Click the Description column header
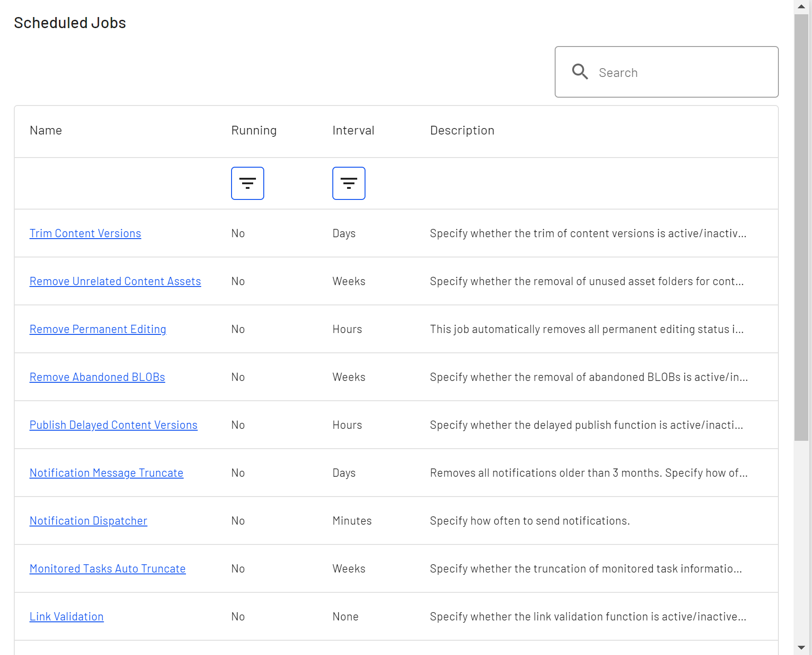812x655 pixels. click(x=462, y=131)
